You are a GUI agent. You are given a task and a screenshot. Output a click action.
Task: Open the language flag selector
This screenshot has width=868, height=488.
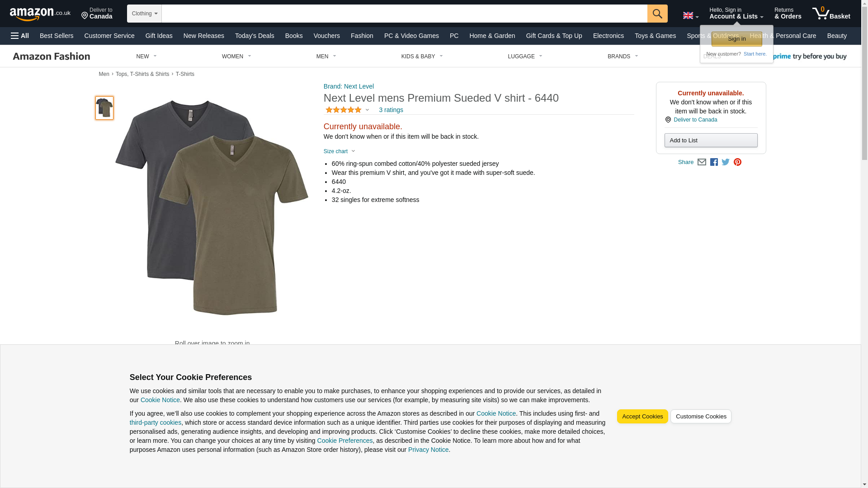click(690, 16)
